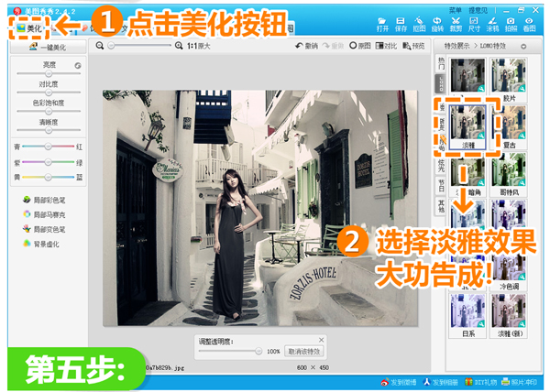This screenshot has width=550, height=392.
Task: Click the zoom-in magnifier icon
Action: pos(180,46)
